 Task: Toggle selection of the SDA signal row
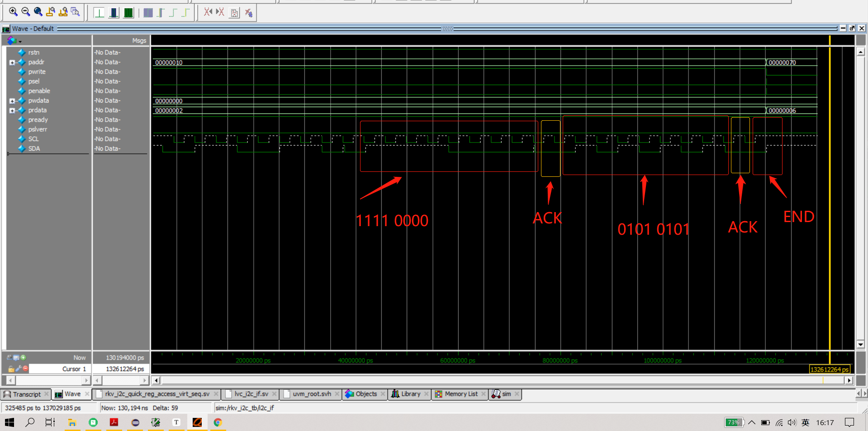point(34,148)
